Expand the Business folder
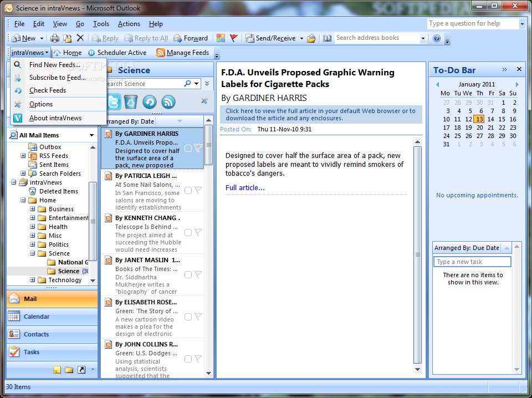Image resolution: width=532 pixels, height=398 pixels. tap(33, 209)
